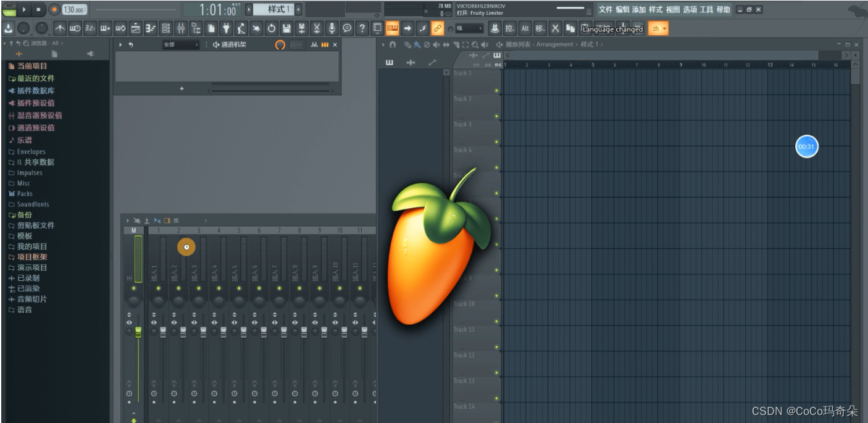Click the plus add-channel button in channel rack
Screen dimensions: 868x423
click(182, 89)
